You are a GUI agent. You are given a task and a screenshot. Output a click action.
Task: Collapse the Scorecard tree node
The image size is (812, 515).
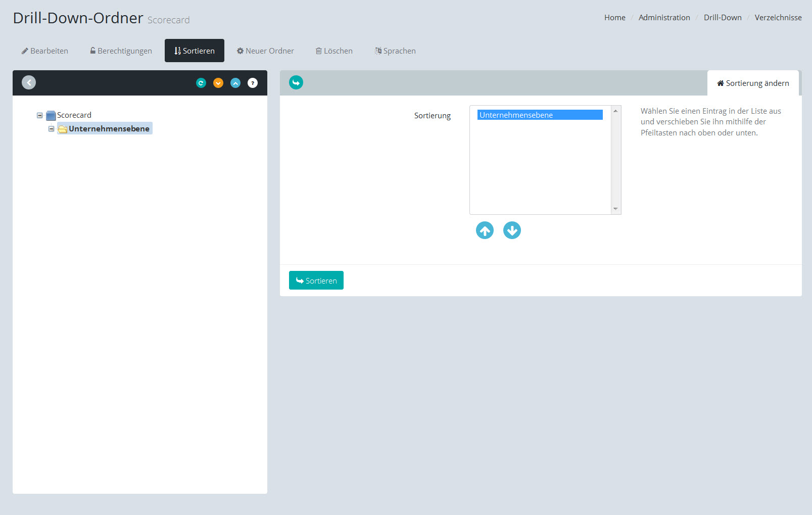39,115
